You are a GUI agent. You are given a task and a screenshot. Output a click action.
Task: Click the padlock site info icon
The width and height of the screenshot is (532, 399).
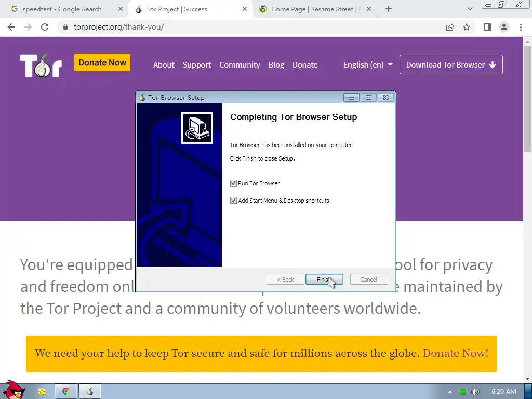coord(65,27)
